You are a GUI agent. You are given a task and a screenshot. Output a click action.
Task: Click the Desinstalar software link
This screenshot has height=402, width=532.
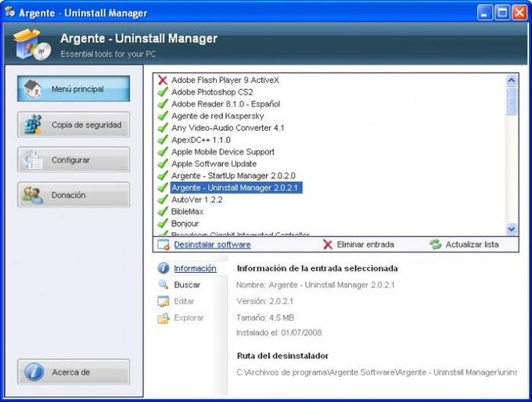[x=212, y=245]
